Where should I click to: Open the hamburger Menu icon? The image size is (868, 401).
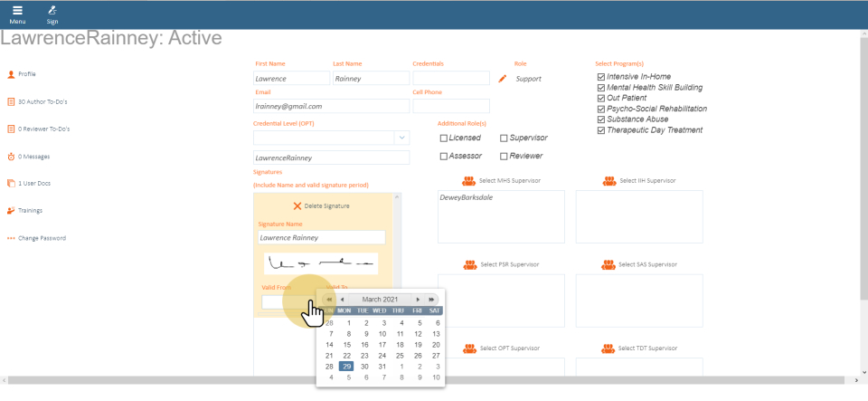[17, 11]
